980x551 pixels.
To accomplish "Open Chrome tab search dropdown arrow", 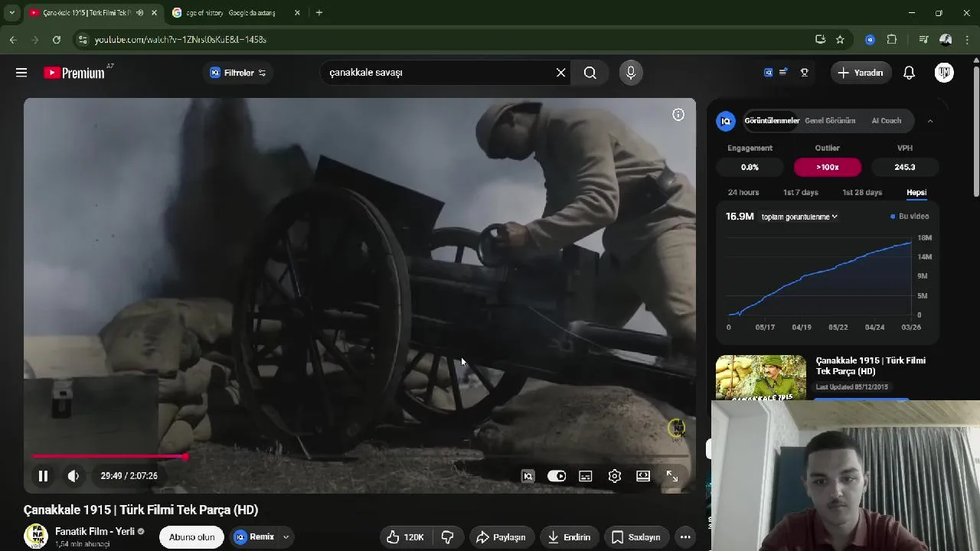I will coord(11,13).
